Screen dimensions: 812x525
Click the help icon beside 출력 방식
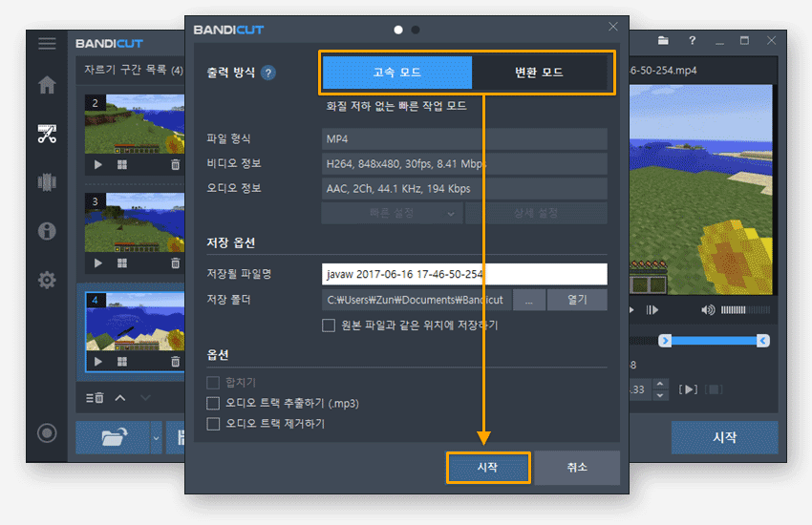pyautogui.click(x=268, y=73)
